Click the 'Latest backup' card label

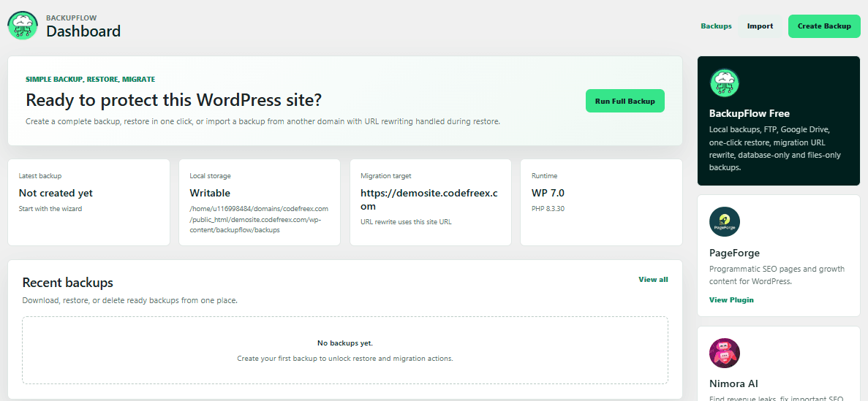click(x=40, y=176)
